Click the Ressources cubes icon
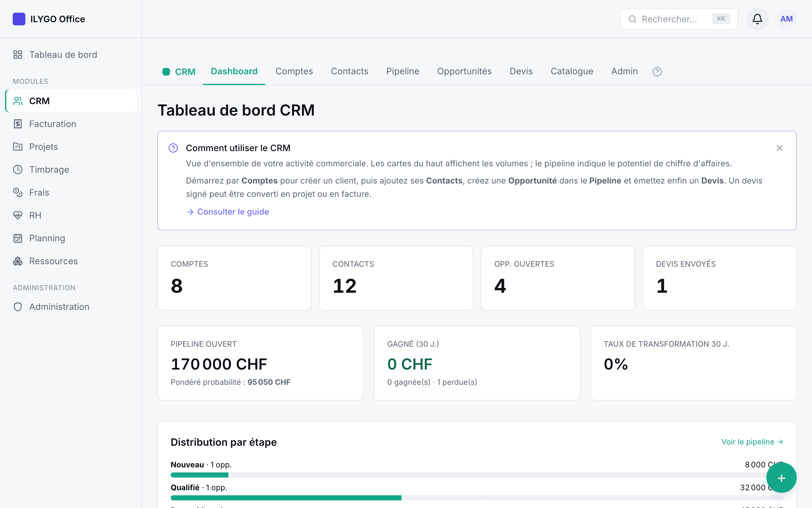Viewport: 812px width, 508px height. (18, 261)
